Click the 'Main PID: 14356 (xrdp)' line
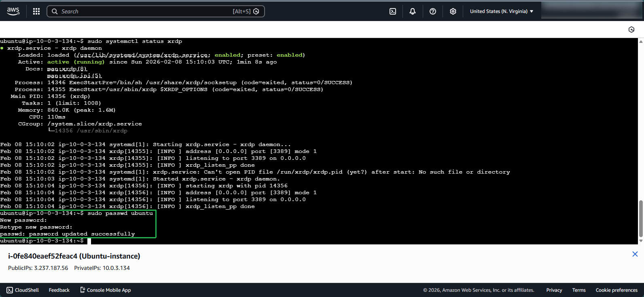 tap(51, 96)
